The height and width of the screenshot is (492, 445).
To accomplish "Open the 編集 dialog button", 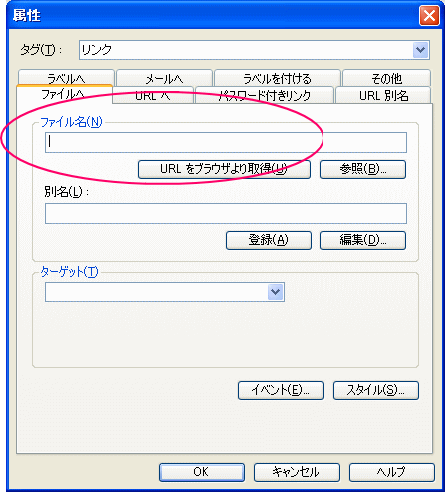I will [x=363, y=240].
